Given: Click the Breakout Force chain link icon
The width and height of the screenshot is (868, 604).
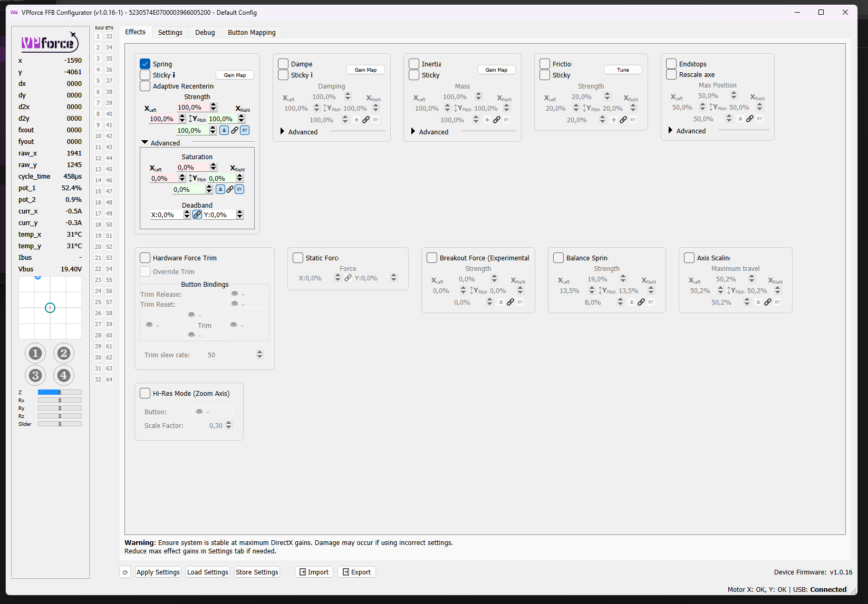Looking at the screenshot, I should [x=510, y=302].
